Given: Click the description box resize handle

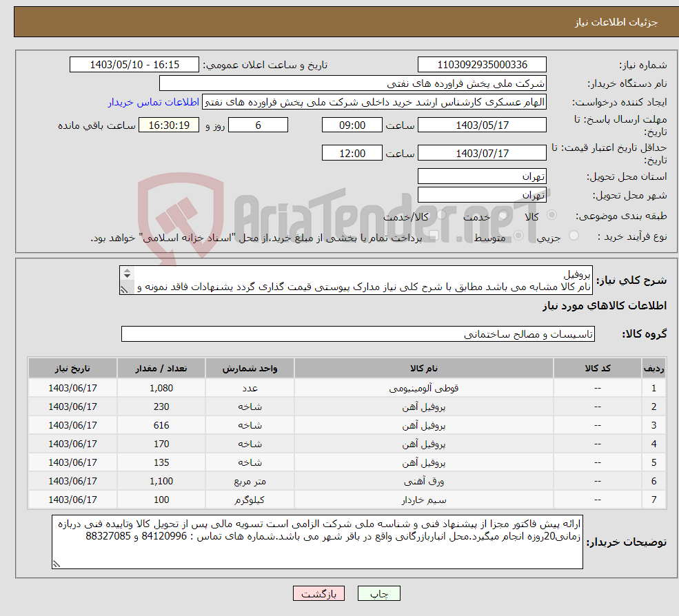Looking at the screenshot, I should [124, 289].
